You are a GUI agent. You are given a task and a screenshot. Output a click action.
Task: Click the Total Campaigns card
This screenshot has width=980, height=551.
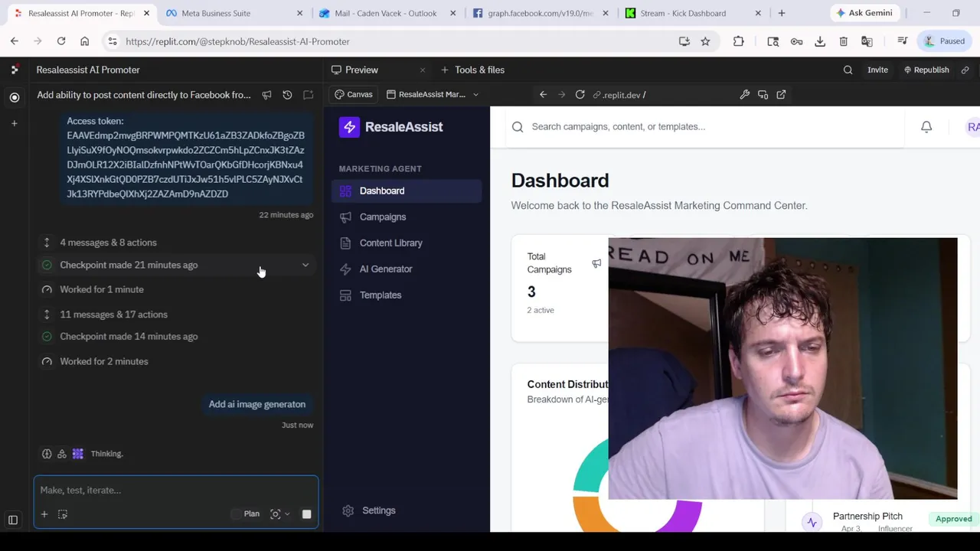559,288
